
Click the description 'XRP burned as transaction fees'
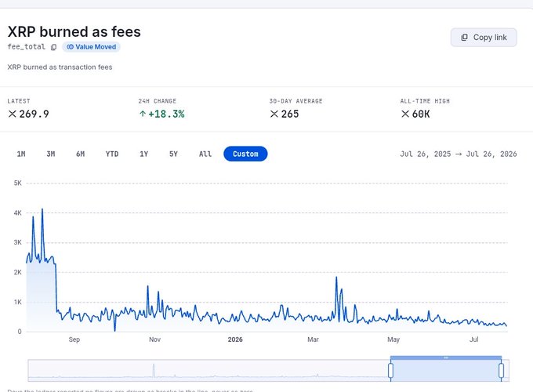(60, 67)
